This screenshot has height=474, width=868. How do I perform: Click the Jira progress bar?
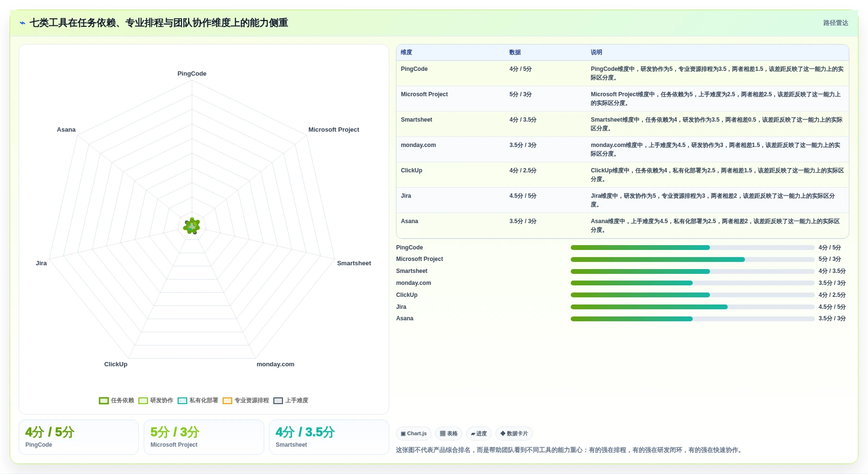click(x=692, y=307)
